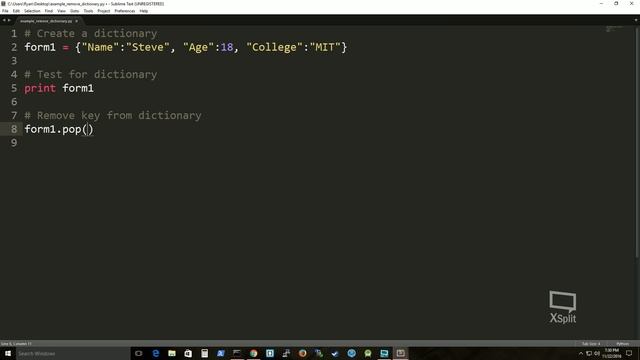Select the example_remove_dictionary.py tab
The height and width of the screenshot is (360, 640).
click(46, 21)
